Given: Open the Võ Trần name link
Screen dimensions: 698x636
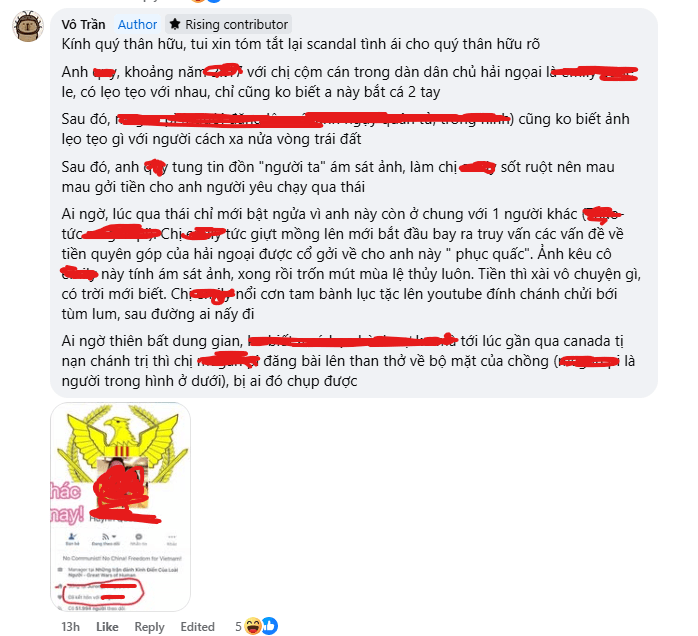Looking at the screenshot, I should (83, 24).
